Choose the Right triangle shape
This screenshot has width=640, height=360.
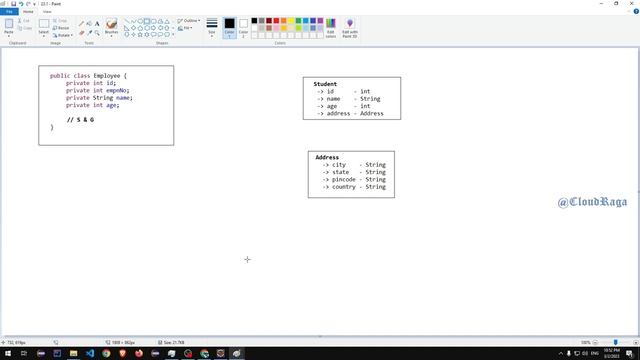[127, 28]
